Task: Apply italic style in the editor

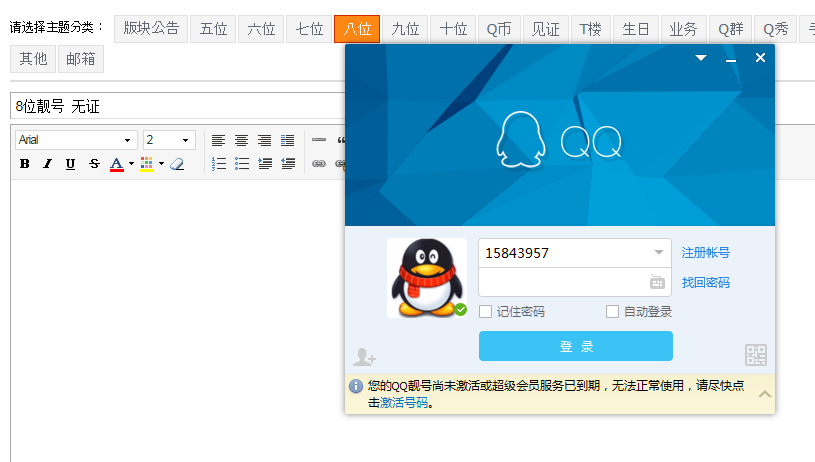Action: tap(47, 164)
